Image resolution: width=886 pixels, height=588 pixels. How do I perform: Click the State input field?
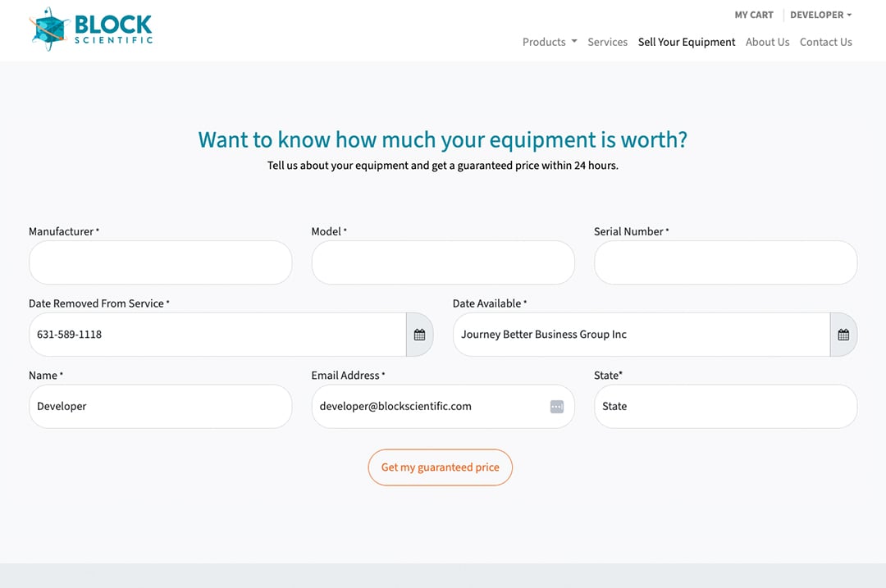(725, 406)
